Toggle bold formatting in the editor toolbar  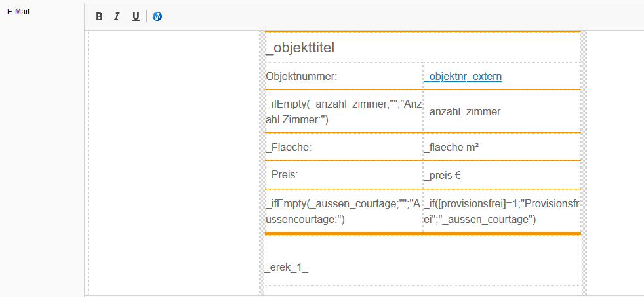point(100,16)
